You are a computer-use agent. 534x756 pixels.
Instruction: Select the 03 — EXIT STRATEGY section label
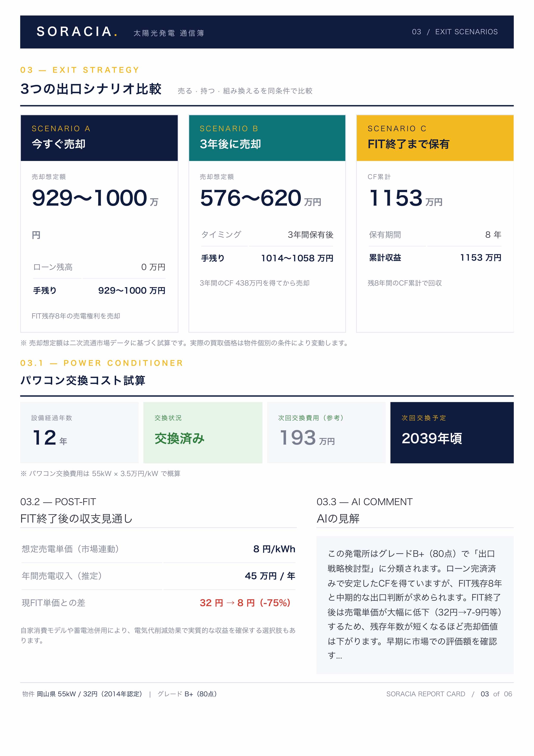pyautogui.click(x=80, y=70)
